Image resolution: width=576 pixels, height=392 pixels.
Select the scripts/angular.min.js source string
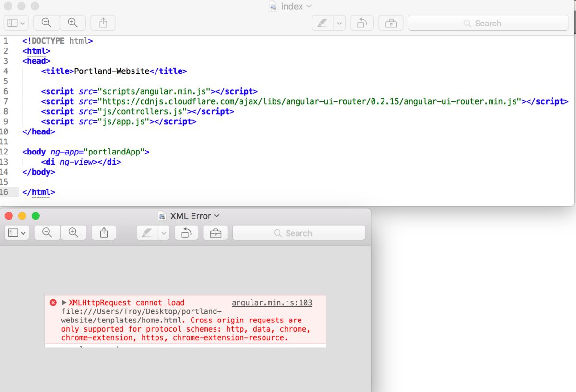(x=155, y=91)
